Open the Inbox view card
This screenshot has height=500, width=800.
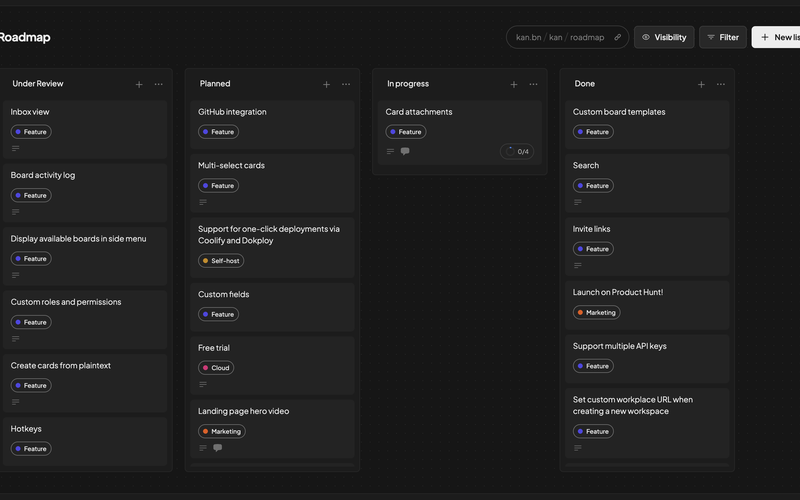pos(85,130)
